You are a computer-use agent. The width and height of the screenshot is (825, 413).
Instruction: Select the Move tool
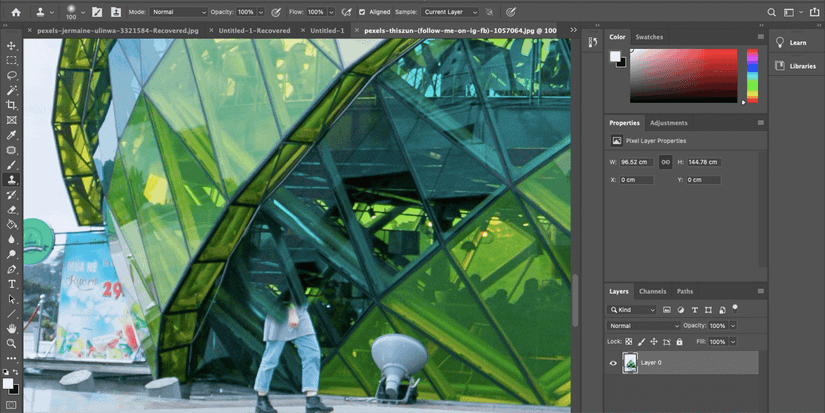coord(12,45)
